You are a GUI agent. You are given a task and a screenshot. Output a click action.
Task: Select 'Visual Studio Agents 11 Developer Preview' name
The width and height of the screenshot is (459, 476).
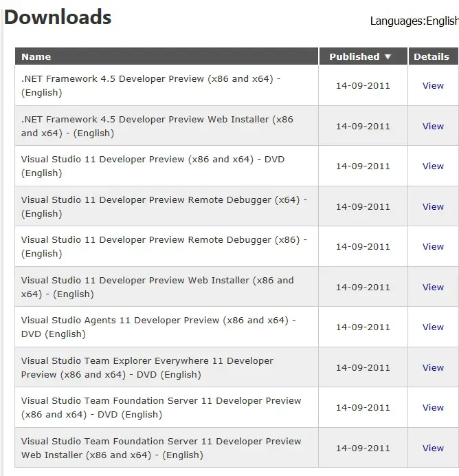click(158, 327)
